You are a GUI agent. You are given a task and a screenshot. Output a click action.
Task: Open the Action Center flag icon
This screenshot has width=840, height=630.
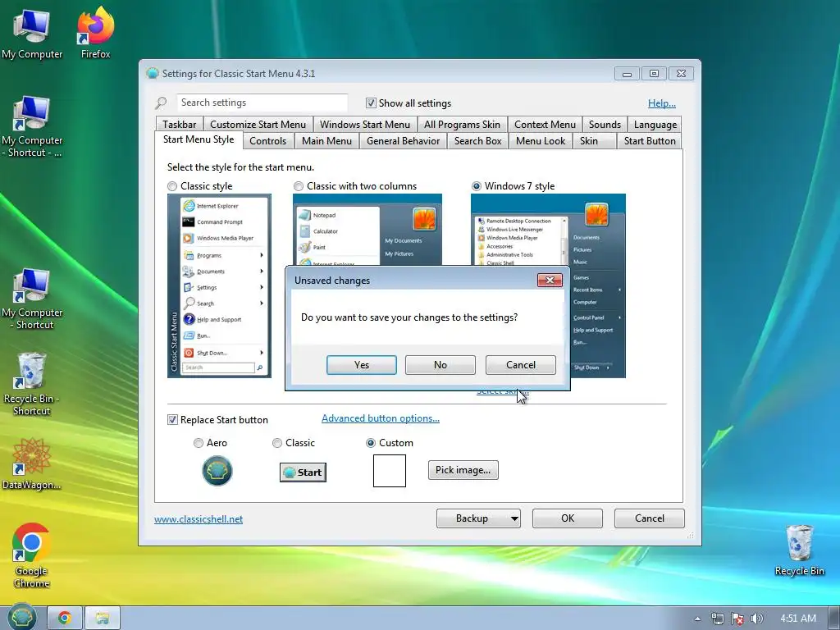(x=737, y=619)
